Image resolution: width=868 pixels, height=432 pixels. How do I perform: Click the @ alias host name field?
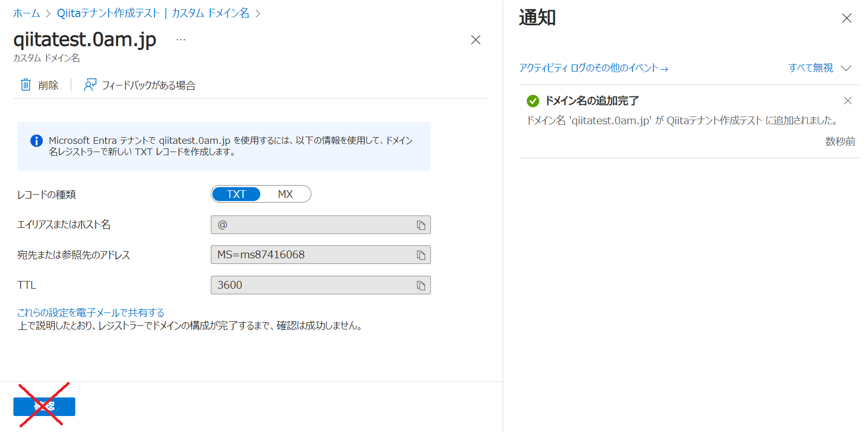click(321, 225)
